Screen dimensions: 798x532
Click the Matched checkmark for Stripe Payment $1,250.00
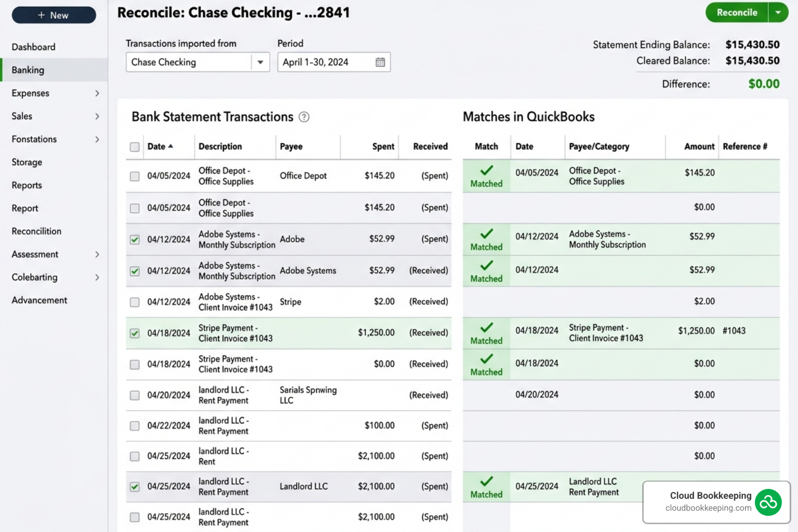[487, 327]
